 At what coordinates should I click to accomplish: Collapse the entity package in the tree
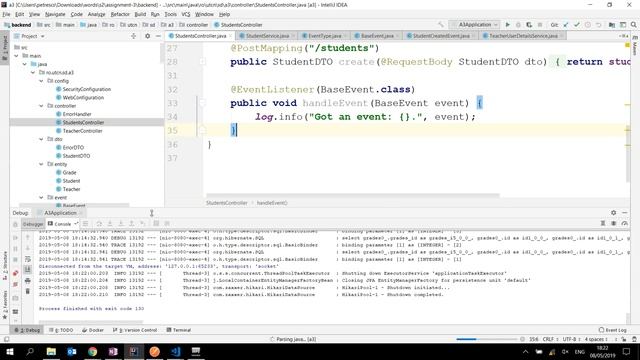[x=41, y=164]
